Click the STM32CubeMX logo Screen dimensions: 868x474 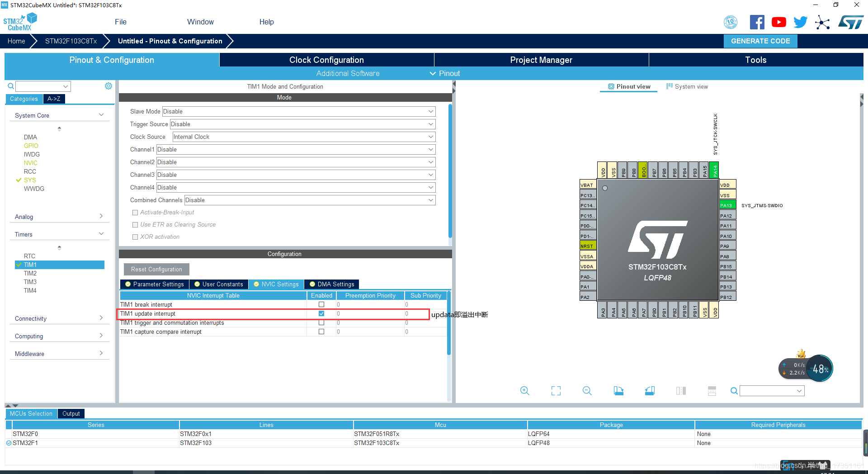pos(20,22)
